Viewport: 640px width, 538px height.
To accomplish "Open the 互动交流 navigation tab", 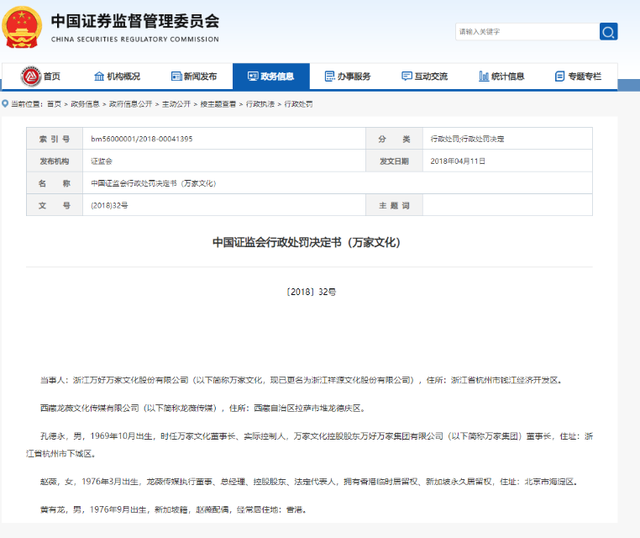I will coord(425,76).
